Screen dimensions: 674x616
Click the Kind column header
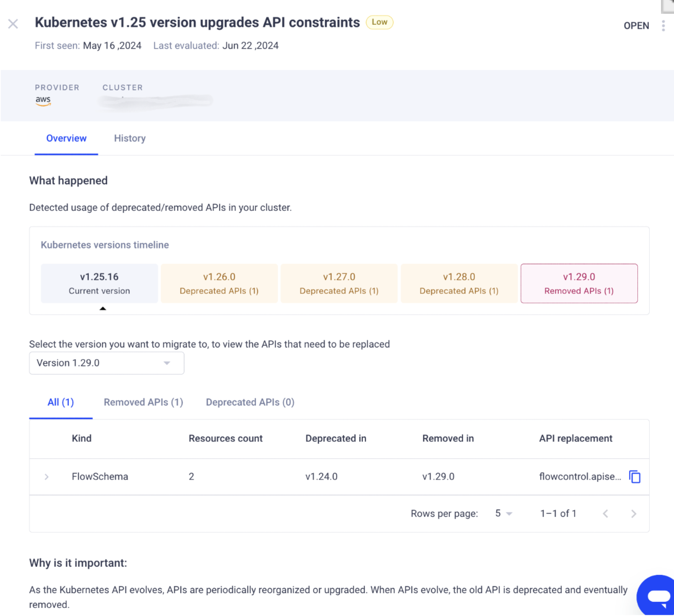(81, 438)
